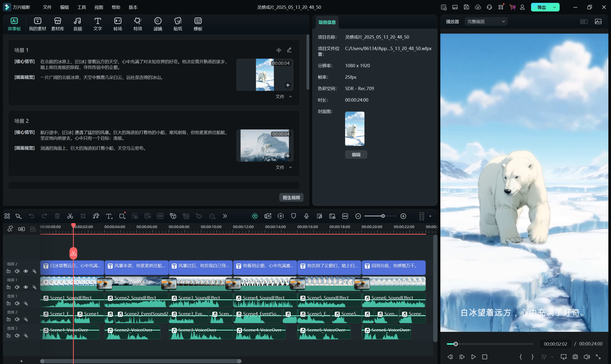Click the 图生视频 button
611x364 pixels.
pyautogui.click(x=291, y=197)
